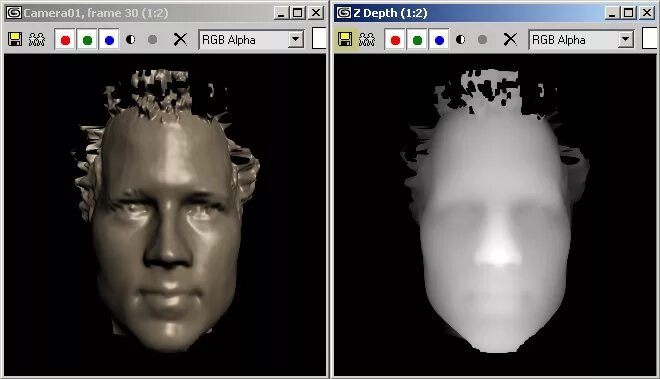Clone the Camera01 frame window
This screenshot has height=379, width=660.
pos(37,40)
